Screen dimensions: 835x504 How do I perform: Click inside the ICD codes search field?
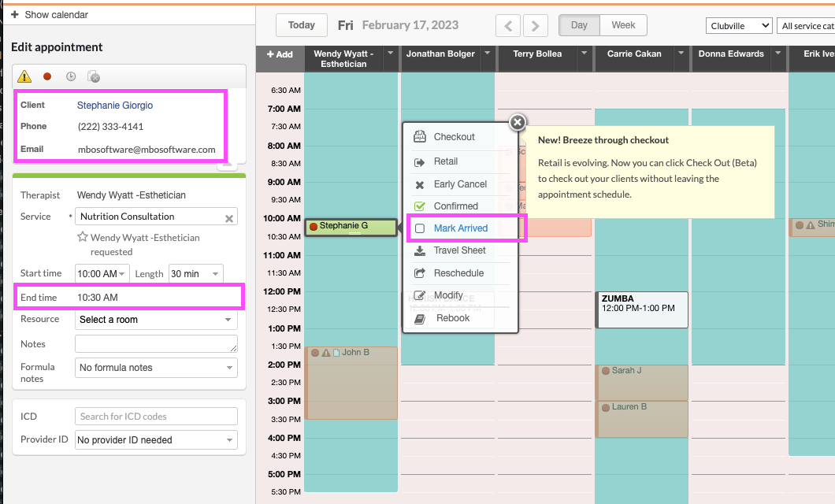click(x=156, y=416)
